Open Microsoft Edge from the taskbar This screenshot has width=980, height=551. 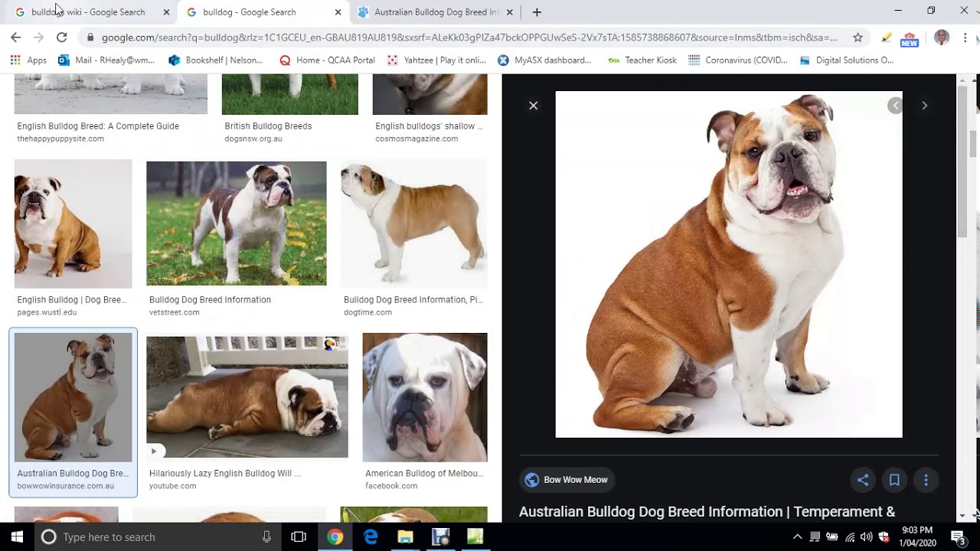click(x=371, y=537)
